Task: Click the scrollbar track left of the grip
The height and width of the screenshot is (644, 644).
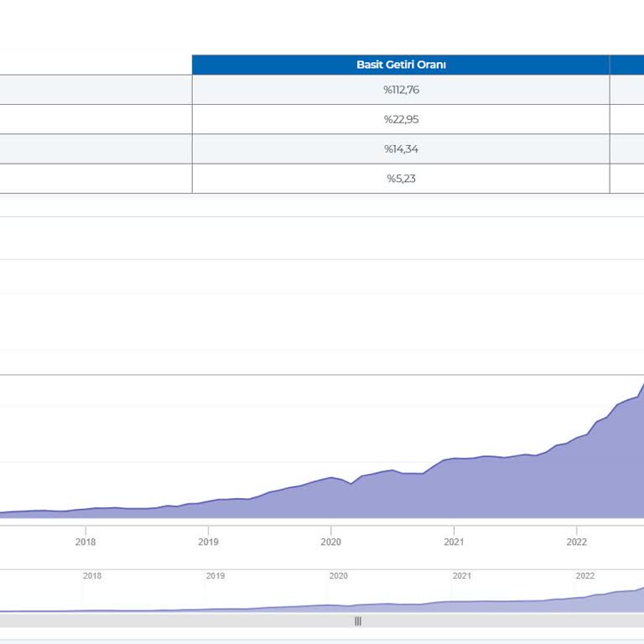Action: [x=168, y=621]
